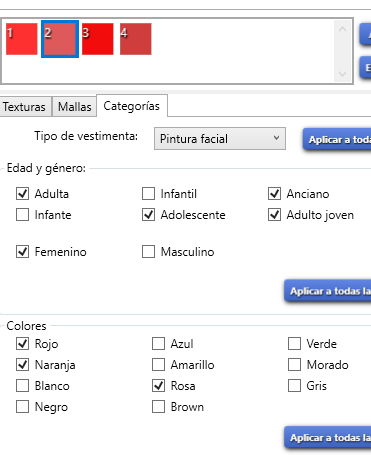Switch to the Texturas tab
Image resolution: width=371 pixels, height=455 pixels.
(24, 107)
